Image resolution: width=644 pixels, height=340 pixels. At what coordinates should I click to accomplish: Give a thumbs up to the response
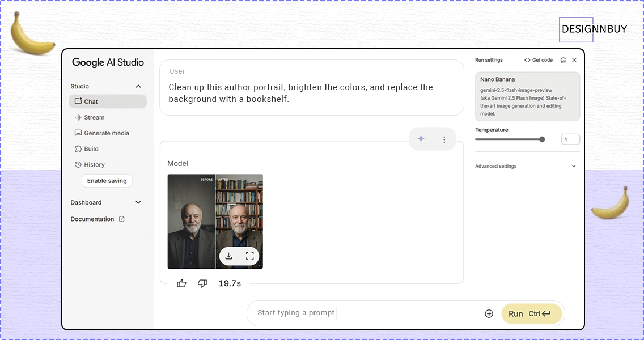(x=181, y=283)
